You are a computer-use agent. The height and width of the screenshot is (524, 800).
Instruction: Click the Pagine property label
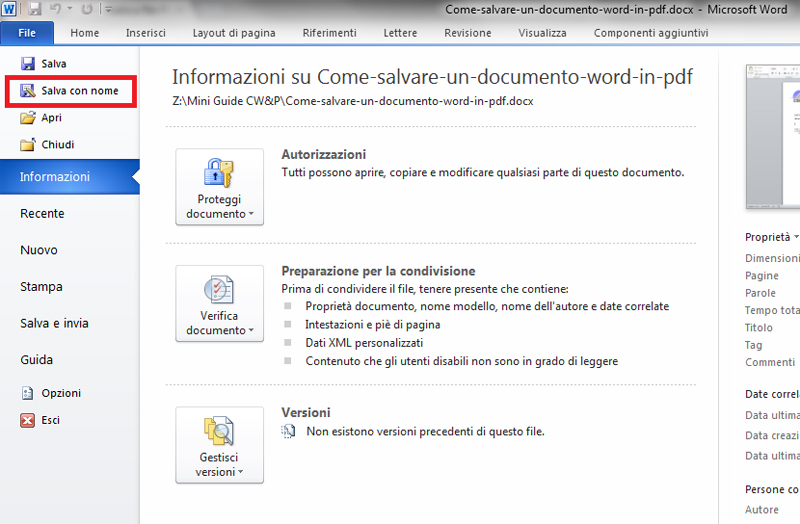point(762,276)
